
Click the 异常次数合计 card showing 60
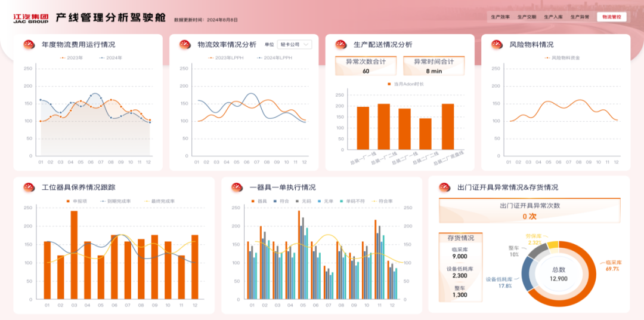click(x=366, y=66)
